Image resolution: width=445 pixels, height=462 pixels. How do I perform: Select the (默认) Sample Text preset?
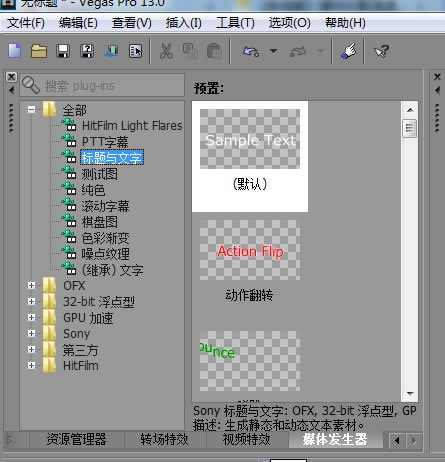(250, 156)
